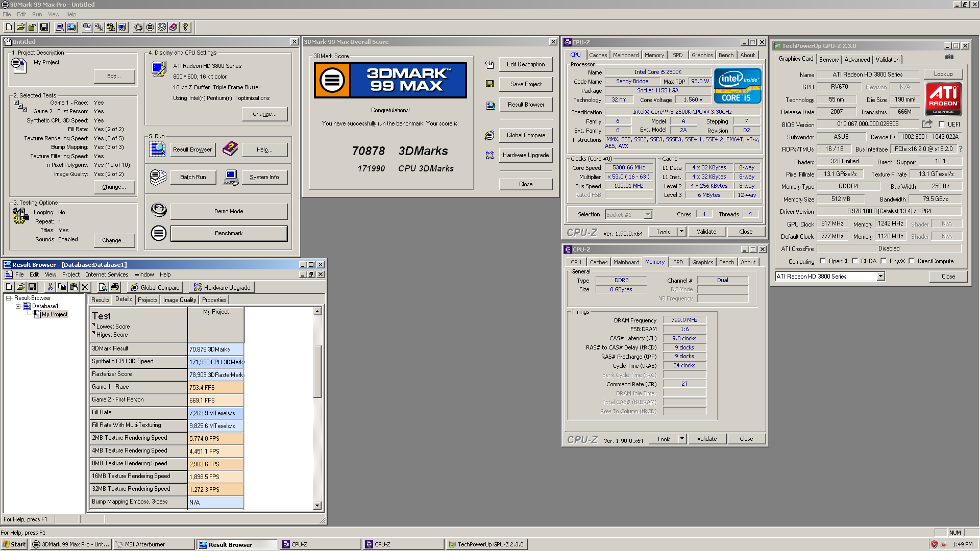Open the Socket #1 selection dropdown in CPU-Z
The height and width of the screenshot is (551, 980).
coord(648,215)
